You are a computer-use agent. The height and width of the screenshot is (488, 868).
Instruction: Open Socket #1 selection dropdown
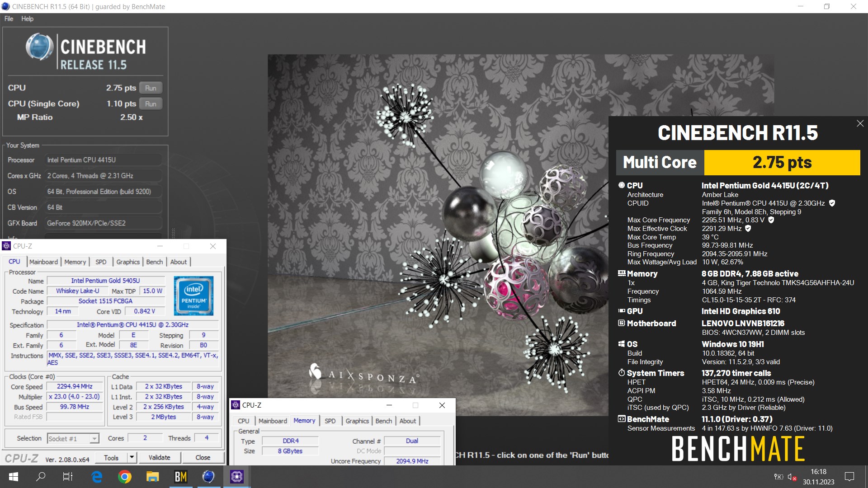point(73,439)
